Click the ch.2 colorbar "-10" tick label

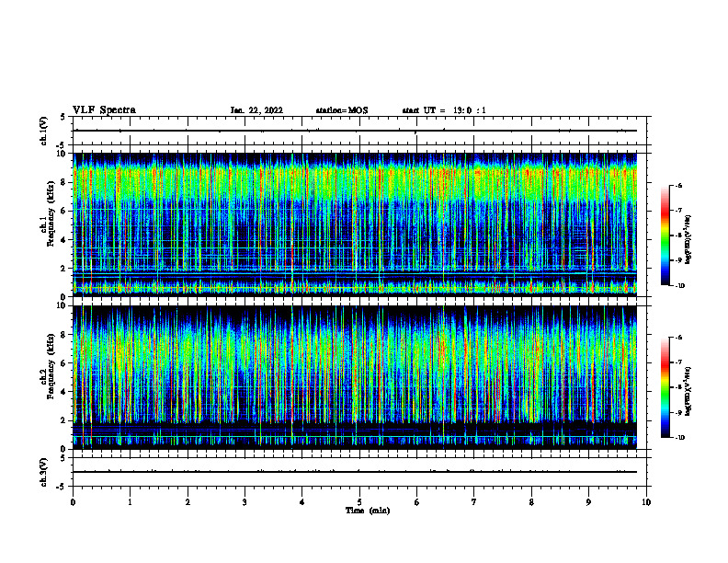(679, 438)
